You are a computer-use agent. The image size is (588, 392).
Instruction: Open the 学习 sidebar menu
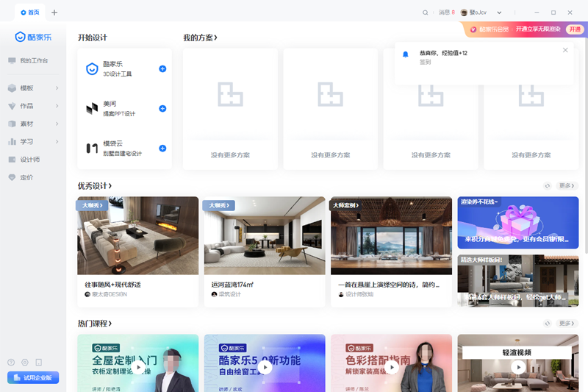tap(33, 142)
